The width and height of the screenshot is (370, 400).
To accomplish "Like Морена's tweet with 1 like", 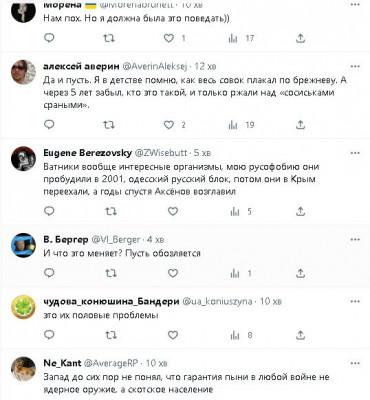I will coord(174,38).
